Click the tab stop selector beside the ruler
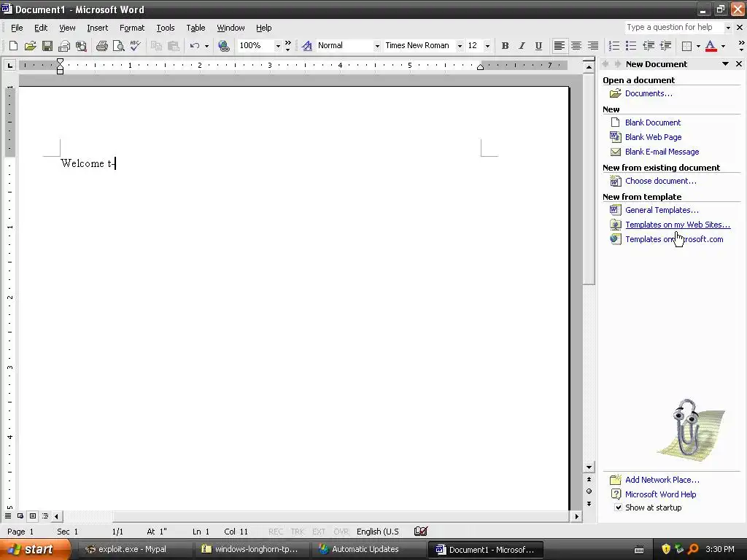 [9, 65]
